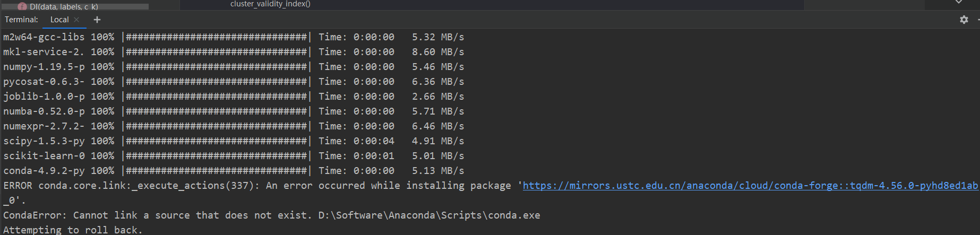Select the Local terminal tab
Image resolution: width=980 pixels, height=235 pixels.
coord(59,20)
